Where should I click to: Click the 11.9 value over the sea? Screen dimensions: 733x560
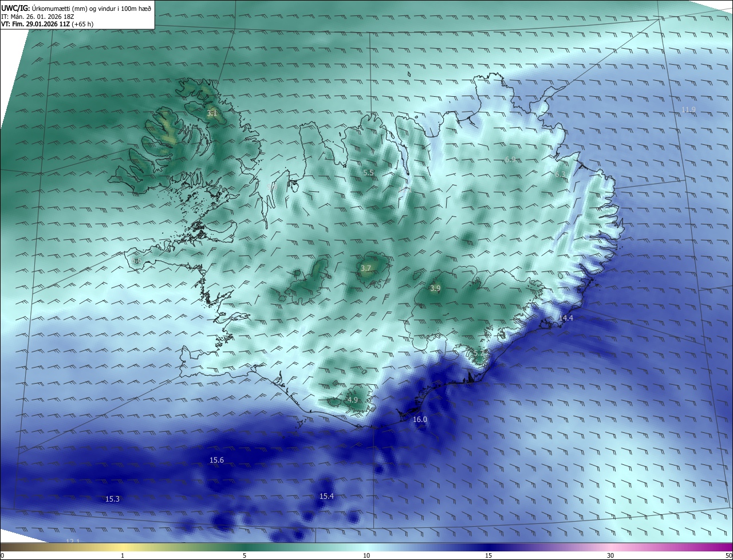[688, 109]
